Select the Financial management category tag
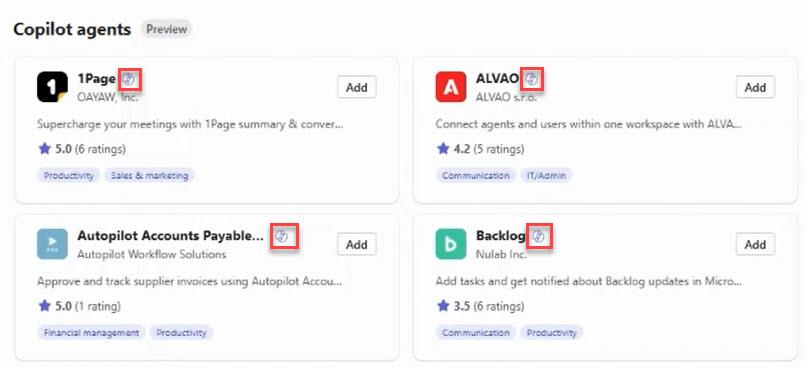Screen dimensions: 807x368 91,332
